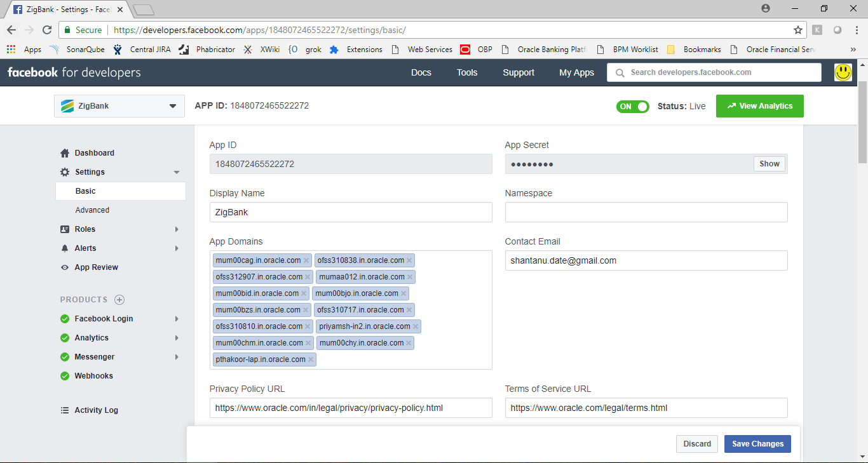Go back with the browser arrow
The height and width of the screenshot is (463, 868).
click(x=11, y=30)
